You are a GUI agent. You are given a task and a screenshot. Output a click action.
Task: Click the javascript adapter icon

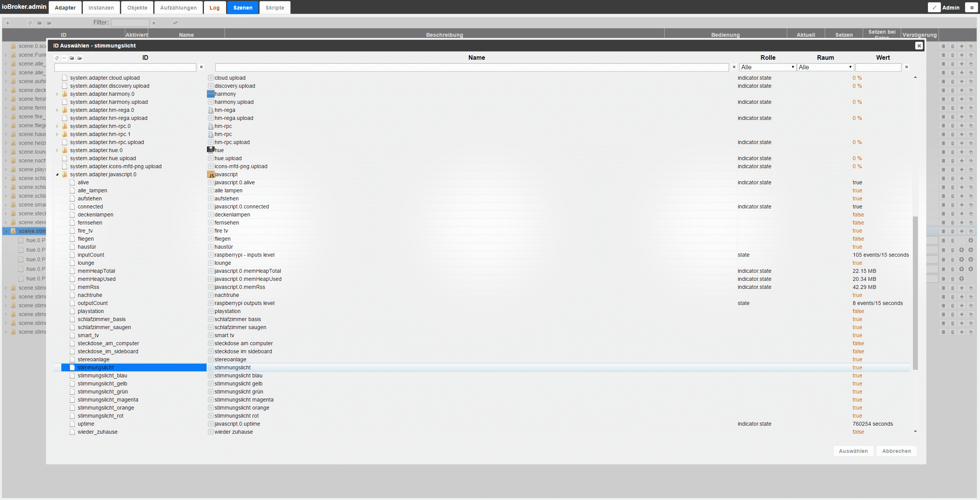[211, 175]
